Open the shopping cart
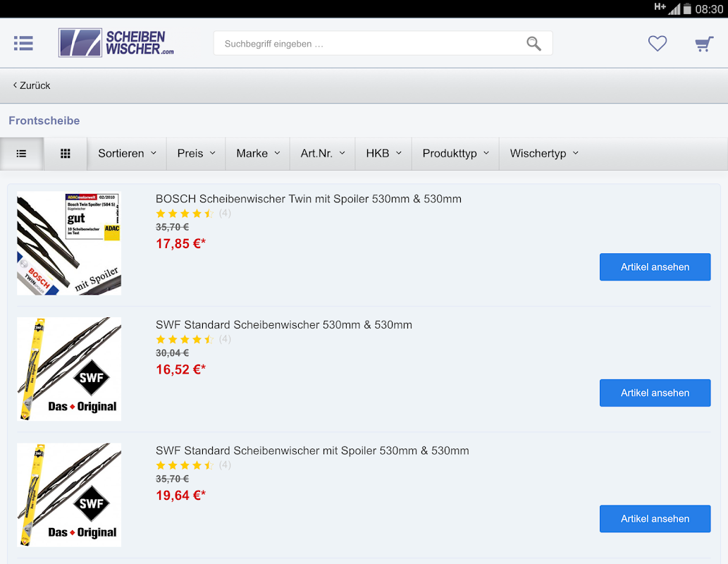 point(703,44)
